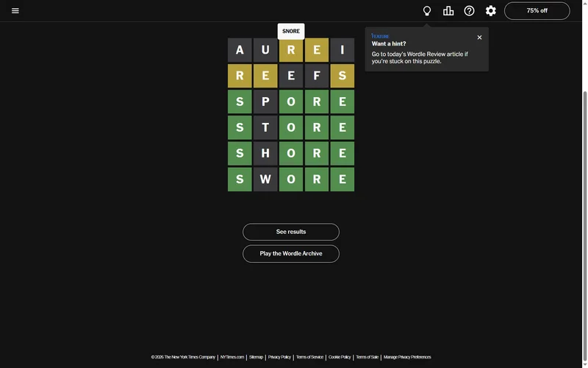Click the gray U tile in AUREI row
588x368 pixels.
point(265,50)
